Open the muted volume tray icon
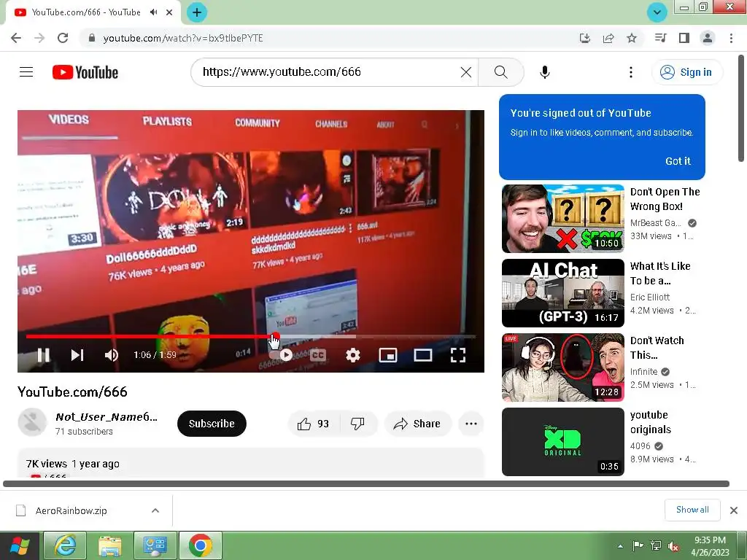Image resolution: width=747 pixels, height=560 pixels. (x=673, y=546)
